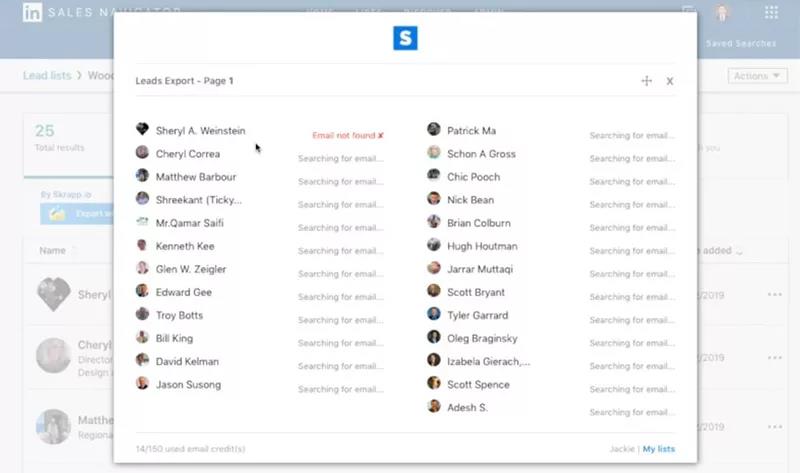Click Patrick Ma's profile picture

point(434,130)
